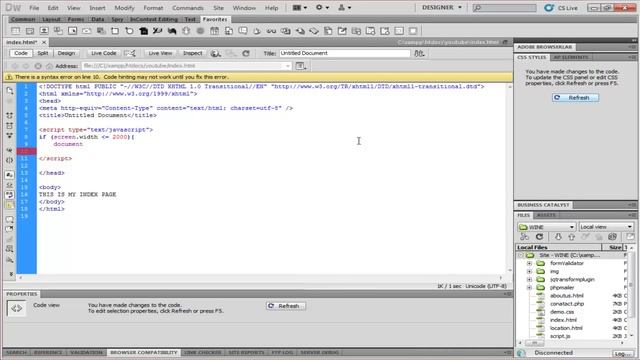Click the File management icon beside Title
This screenshot has width=640, height=360.
coord(419,53)
